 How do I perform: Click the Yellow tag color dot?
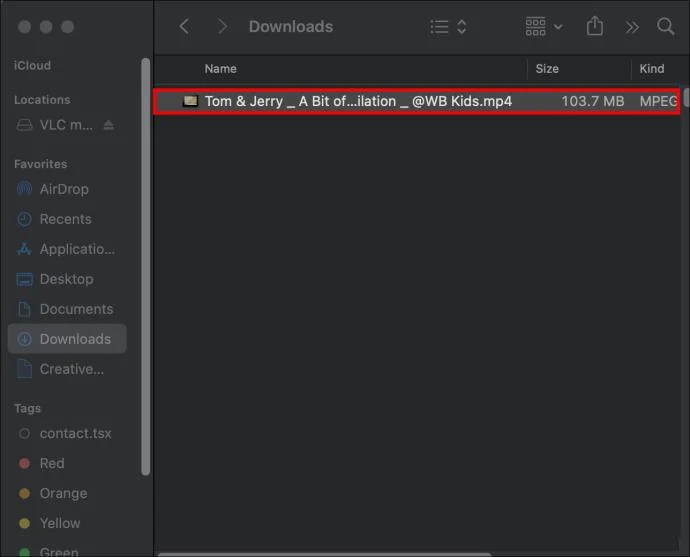pos(25,523)
